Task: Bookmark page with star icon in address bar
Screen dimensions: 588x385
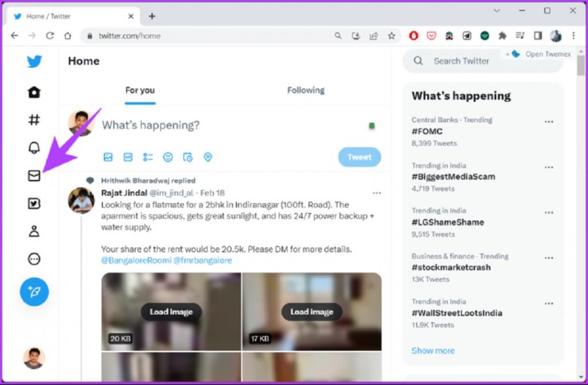Action: pos(392,36)
